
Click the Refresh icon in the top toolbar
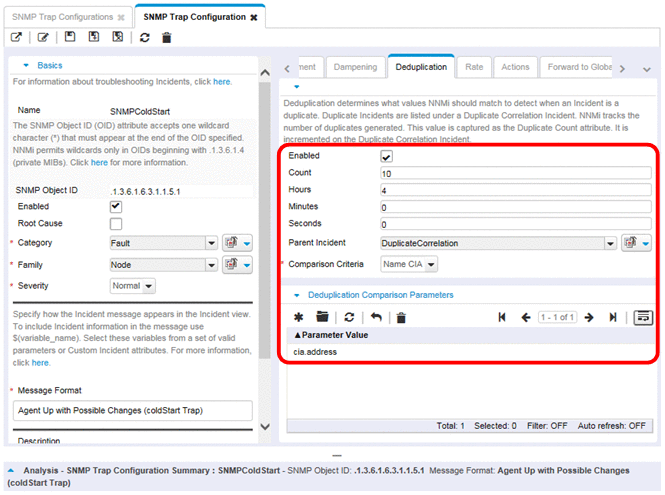pyautogui.click(x=145, y=37)
